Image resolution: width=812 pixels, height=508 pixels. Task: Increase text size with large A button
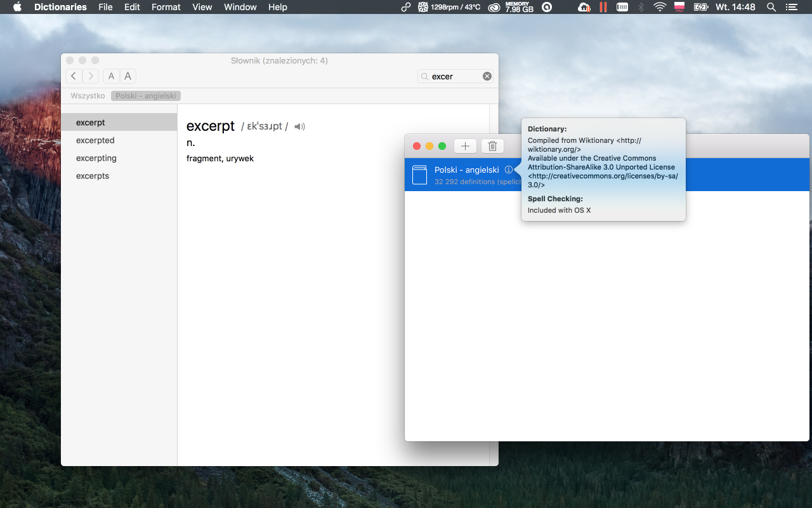click(x=128, y=76)
